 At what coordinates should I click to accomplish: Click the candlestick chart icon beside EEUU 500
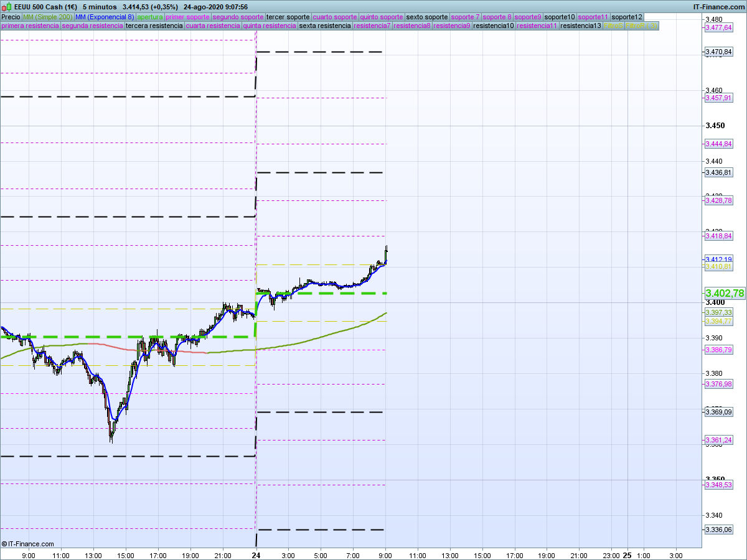click(x=6, y=7)
